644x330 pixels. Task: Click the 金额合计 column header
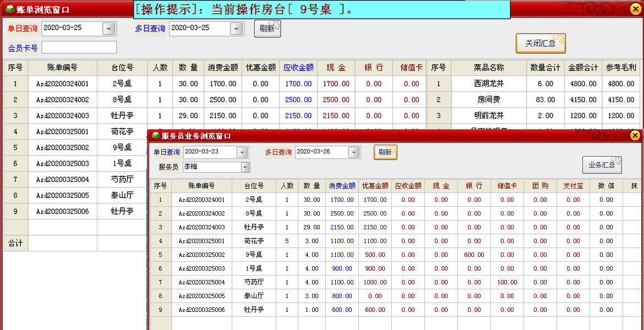click(583, 68)
